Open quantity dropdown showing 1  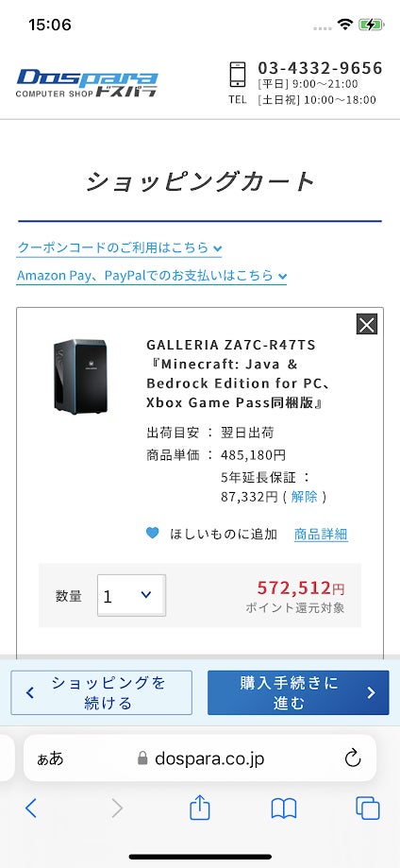pos(132,596)
